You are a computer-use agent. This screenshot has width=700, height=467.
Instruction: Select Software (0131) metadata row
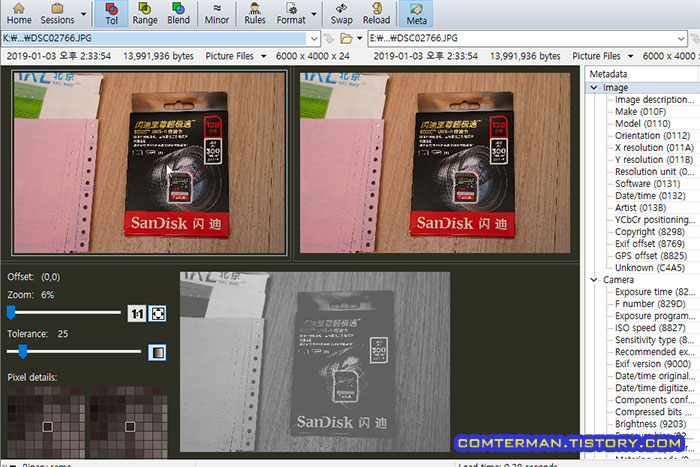[647, 183]
